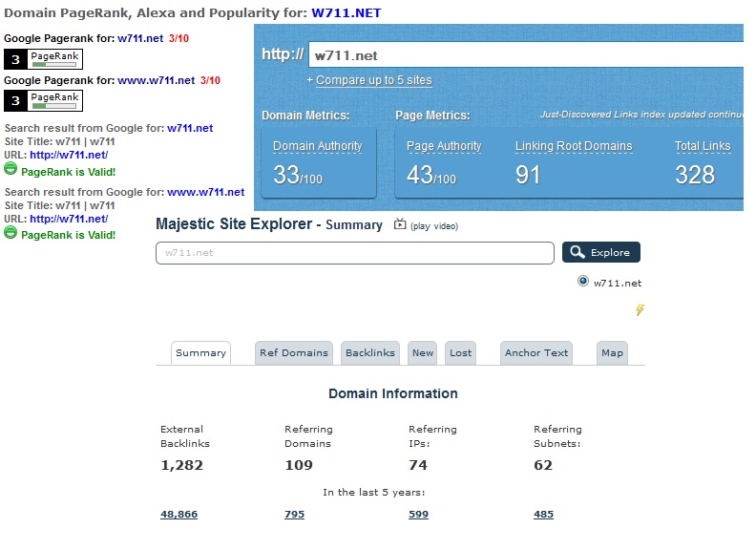The width and height of the screenshot is (756, 550).
Task: Switch to the Anchor Text tab
Action: 536,353
